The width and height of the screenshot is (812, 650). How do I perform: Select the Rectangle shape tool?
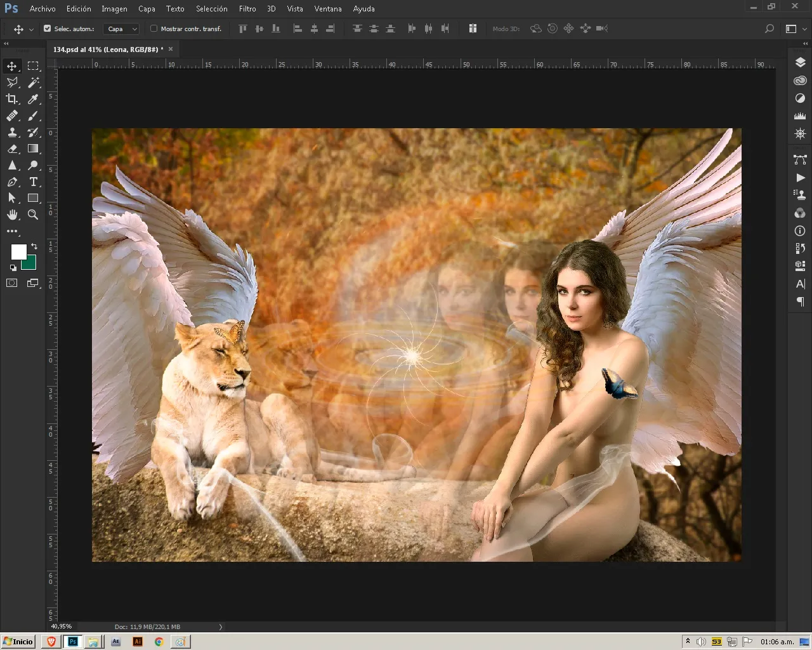[33, 198]
